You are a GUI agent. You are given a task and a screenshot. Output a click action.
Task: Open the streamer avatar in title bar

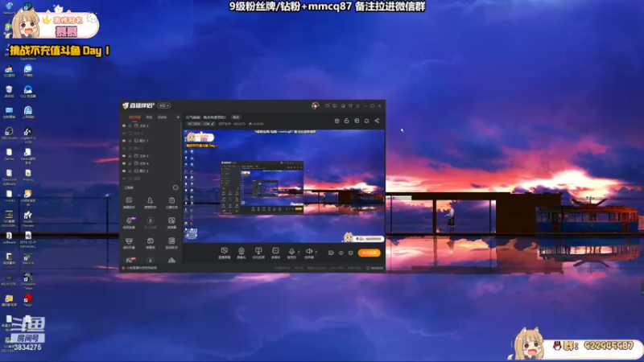(315, 105)
